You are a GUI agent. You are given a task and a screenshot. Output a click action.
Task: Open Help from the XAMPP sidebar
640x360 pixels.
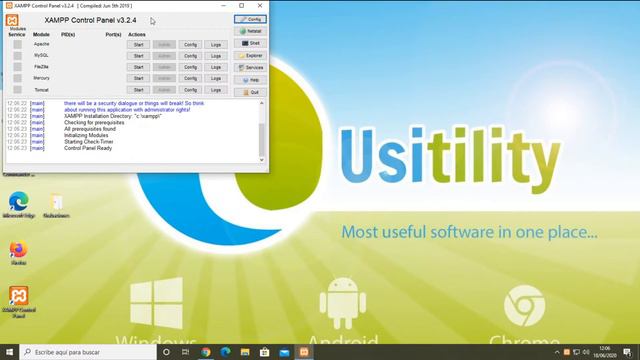[x=250, y=80]
